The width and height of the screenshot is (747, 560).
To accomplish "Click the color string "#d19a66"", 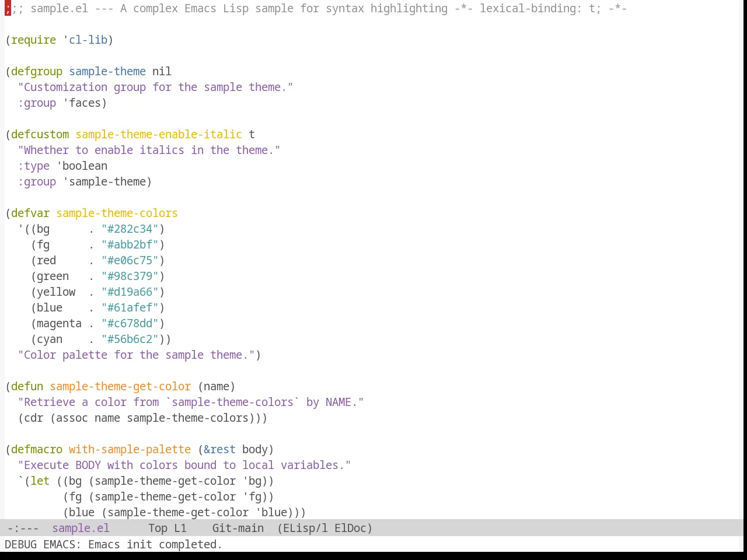I will coord(130,292).
